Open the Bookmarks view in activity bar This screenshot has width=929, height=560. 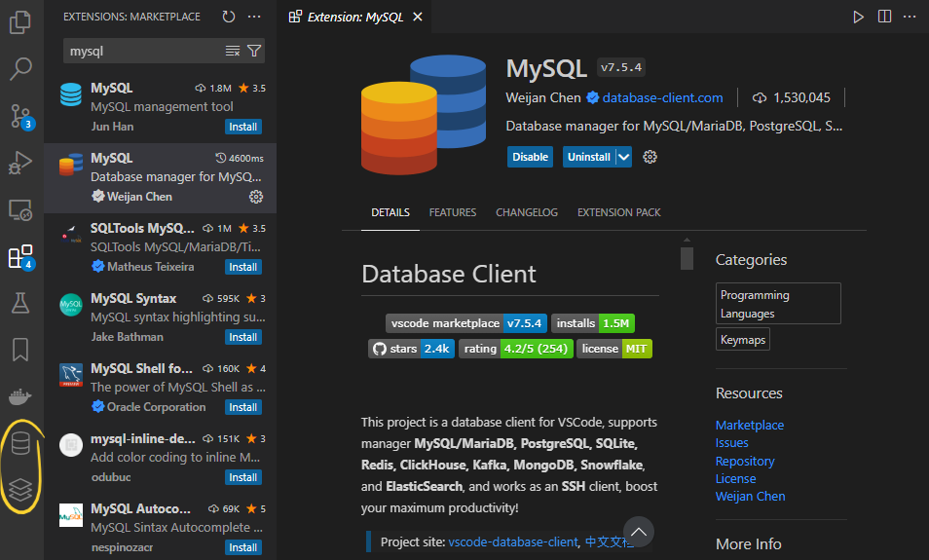click(20, 350)
